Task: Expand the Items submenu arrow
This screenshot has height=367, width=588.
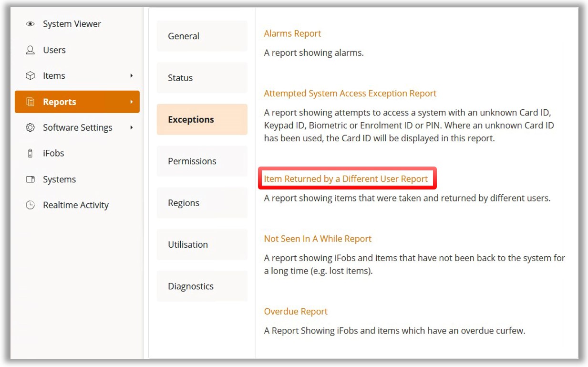Action: pos(131,76)
